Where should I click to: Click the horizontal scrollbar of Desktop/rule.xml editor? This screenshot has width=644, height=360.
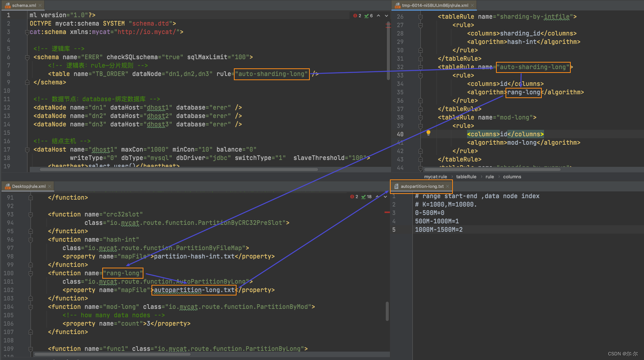click(x=113, y=354)
